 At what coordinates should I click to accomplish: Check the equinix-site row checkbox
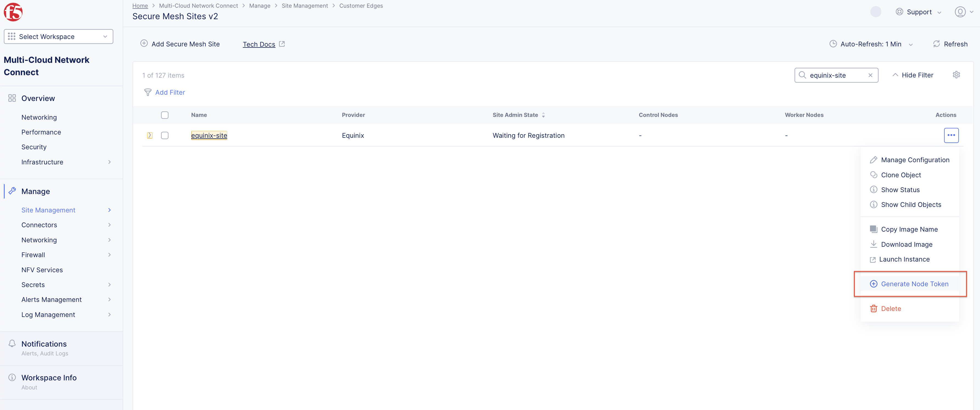pos(165,136)
